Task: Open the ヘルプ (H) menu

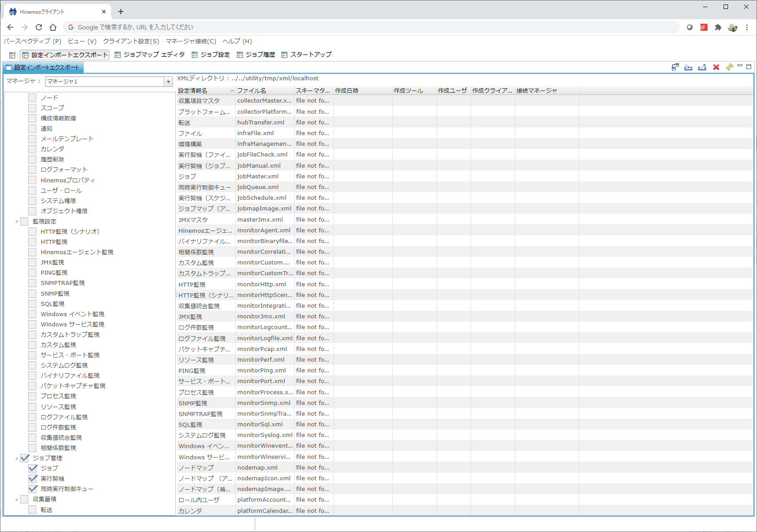Action: pyautogui.click(x=237, y=41)
